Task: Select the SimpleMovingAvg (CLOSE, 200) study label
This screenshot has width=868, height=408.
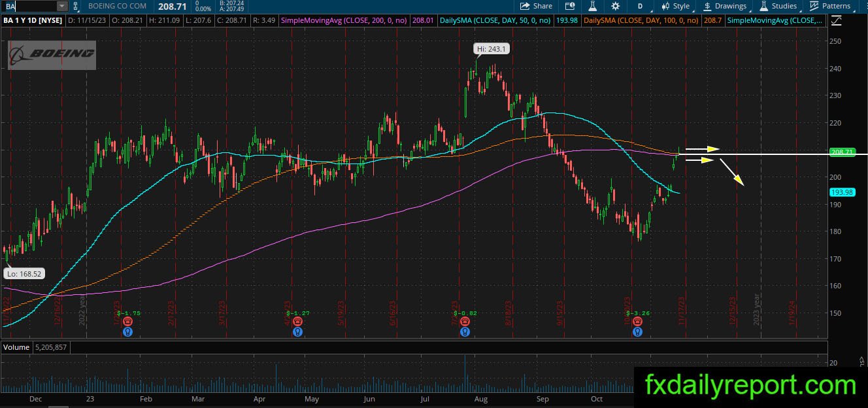Action: pyautogui.click(x=344, y=20)
